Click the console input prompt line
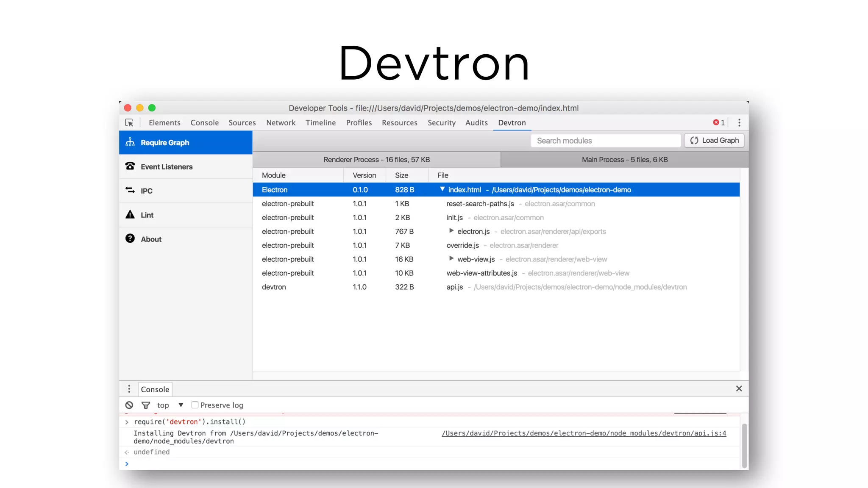Screen dimensions: 868x488 coord(430,464)
